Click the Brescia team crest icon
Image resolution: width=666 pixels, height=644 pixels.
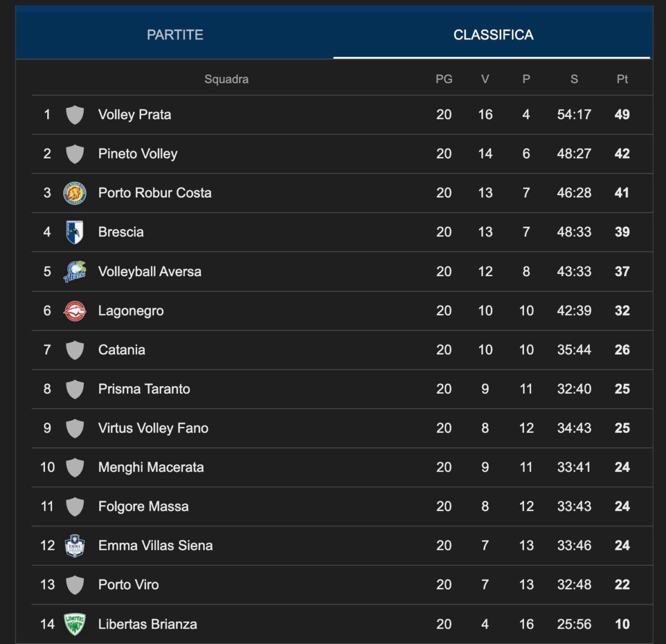(x=75, y=232)
